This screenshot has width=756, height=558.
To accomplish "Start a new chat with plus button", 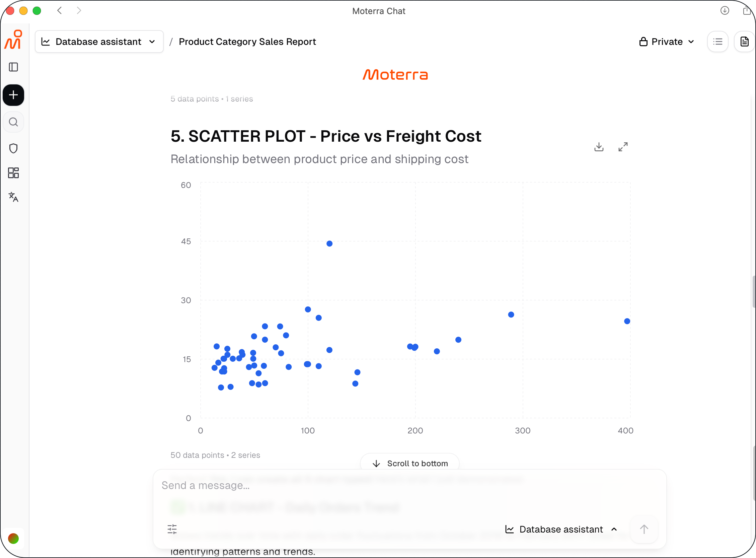I will (13, 95).
